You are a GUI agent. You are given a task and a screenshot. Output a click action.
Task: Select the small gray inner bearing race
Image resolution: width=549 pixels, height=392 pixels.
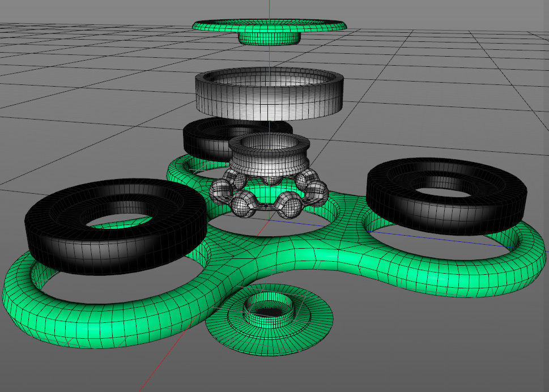point(269,154)
